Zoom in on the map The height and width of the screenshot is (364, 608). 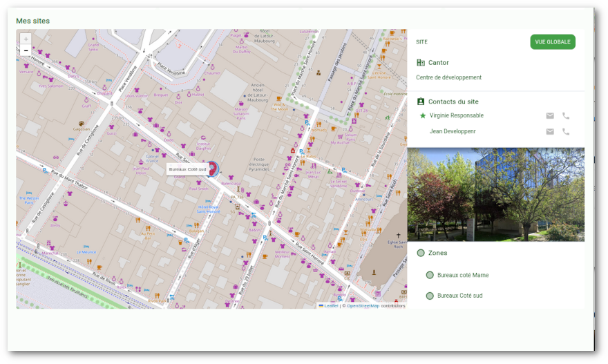[x=26, y=39]
